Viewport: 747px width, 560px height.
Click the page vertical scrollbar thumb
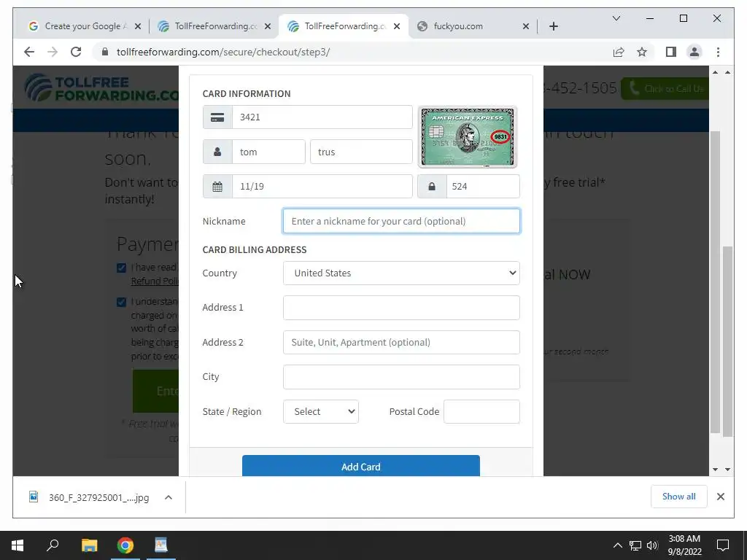tap(727, 341)
